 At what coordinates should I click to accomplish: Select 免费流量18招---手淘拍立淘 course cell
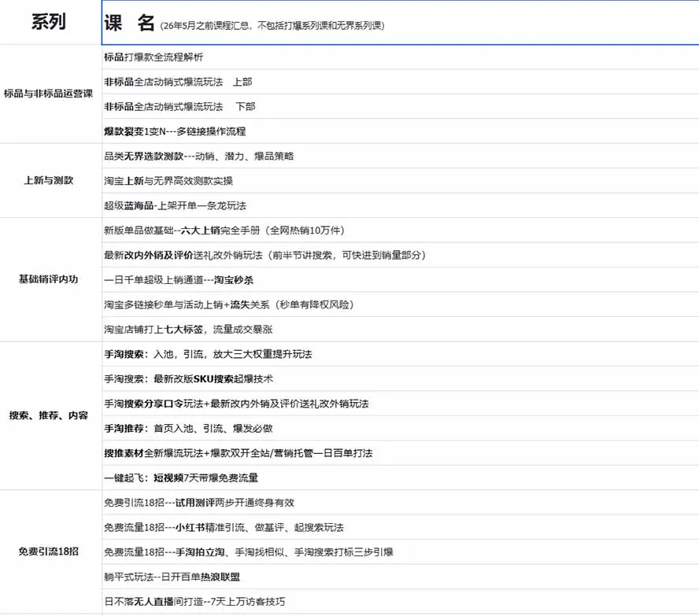click(x=401, y=551)
